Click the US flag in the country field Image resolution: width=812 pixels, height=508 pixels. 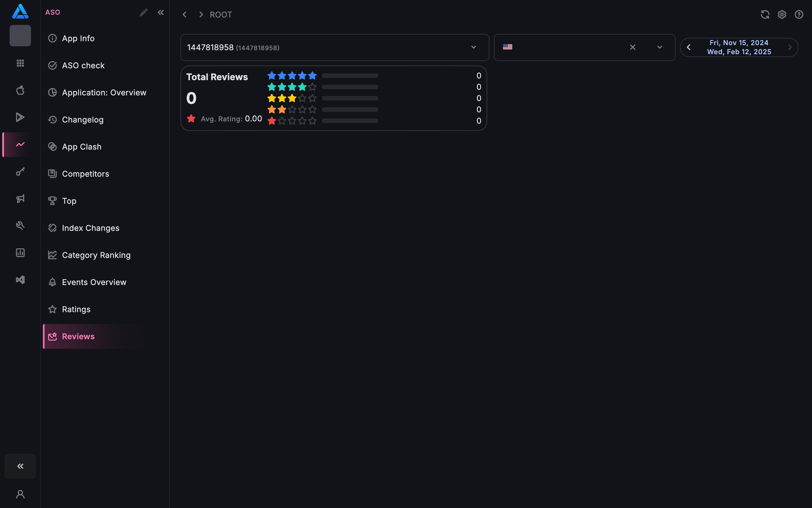[508, 47]
